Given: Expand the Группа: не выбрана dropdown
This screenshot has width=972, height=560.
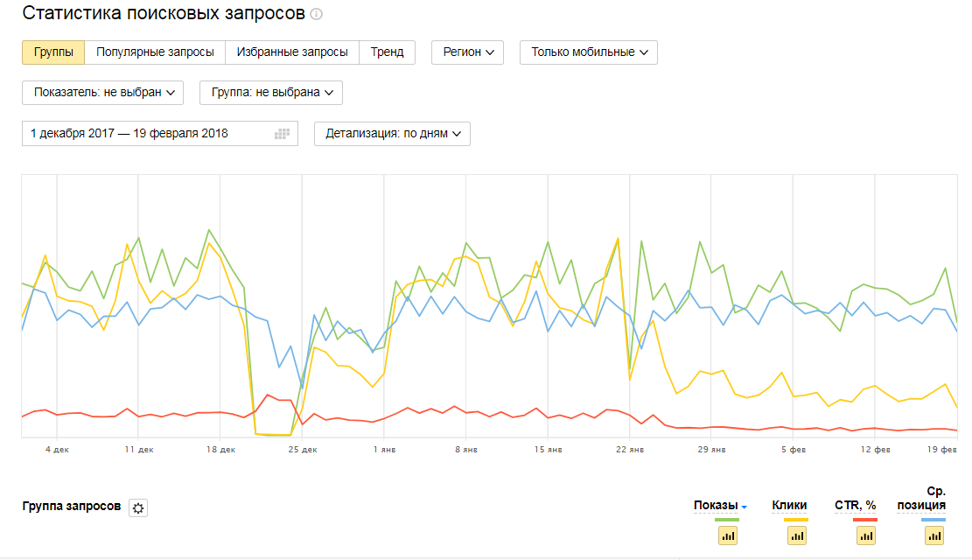Looking at the screenshot, I should pos(270,92).
